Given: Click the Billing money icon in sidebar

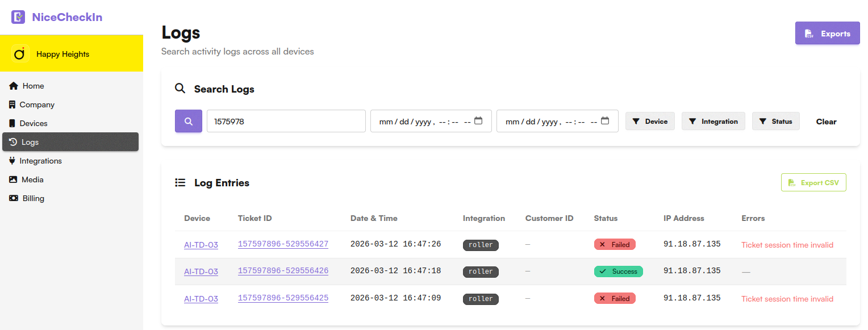Looking at the screenshot, I should pos(14,198).
